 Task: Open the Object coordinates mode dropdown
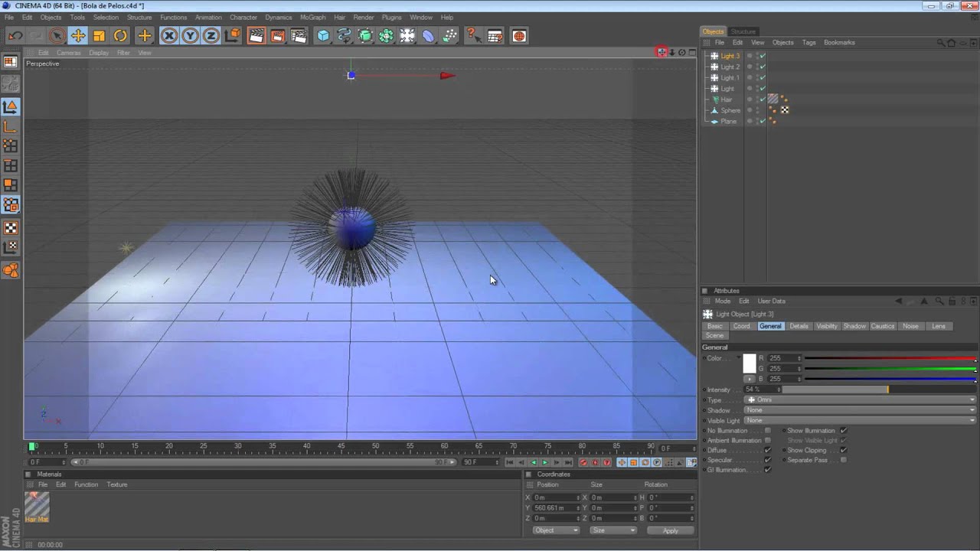556,530
